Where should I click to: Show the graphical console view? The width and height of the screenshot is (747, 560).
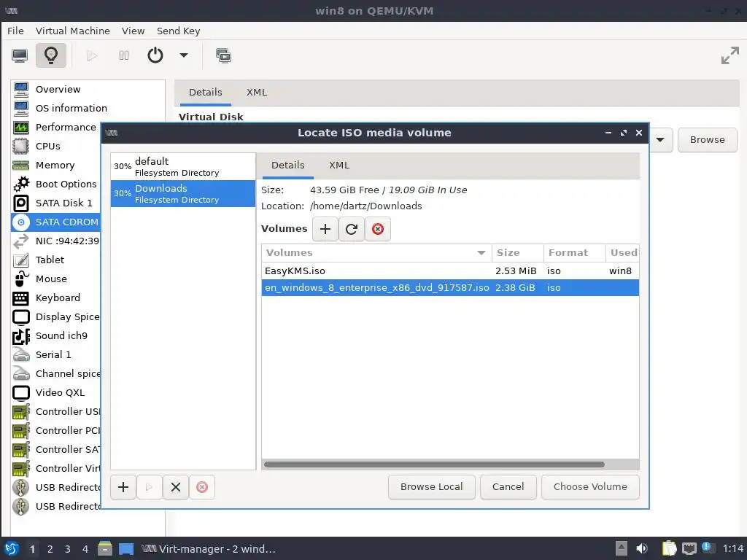pos(20,55)
